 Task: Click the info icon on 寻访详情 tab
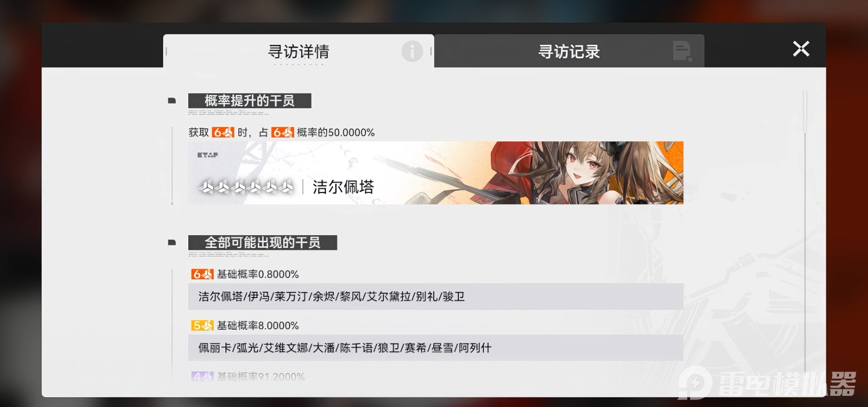pos(412,52)
